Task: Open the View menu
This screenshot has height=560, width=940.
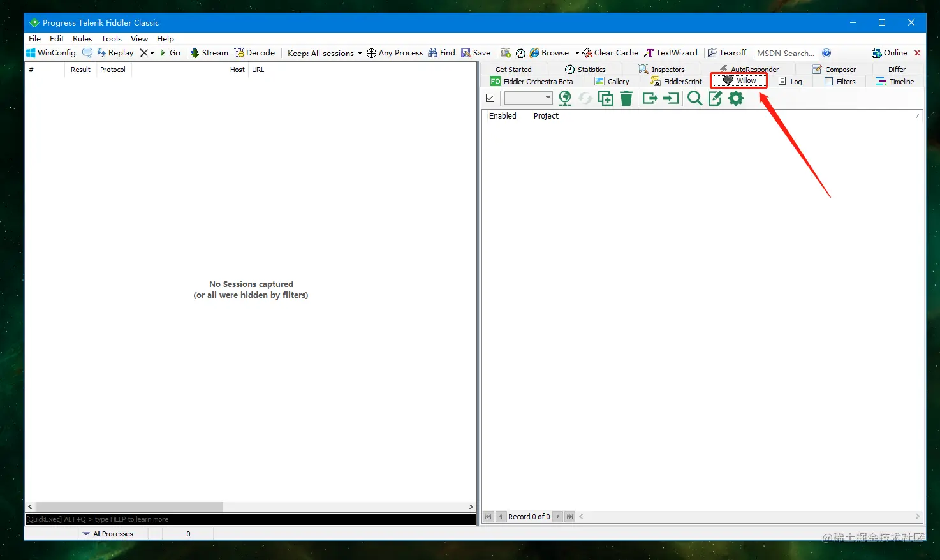Action: (x=139, y=38)
